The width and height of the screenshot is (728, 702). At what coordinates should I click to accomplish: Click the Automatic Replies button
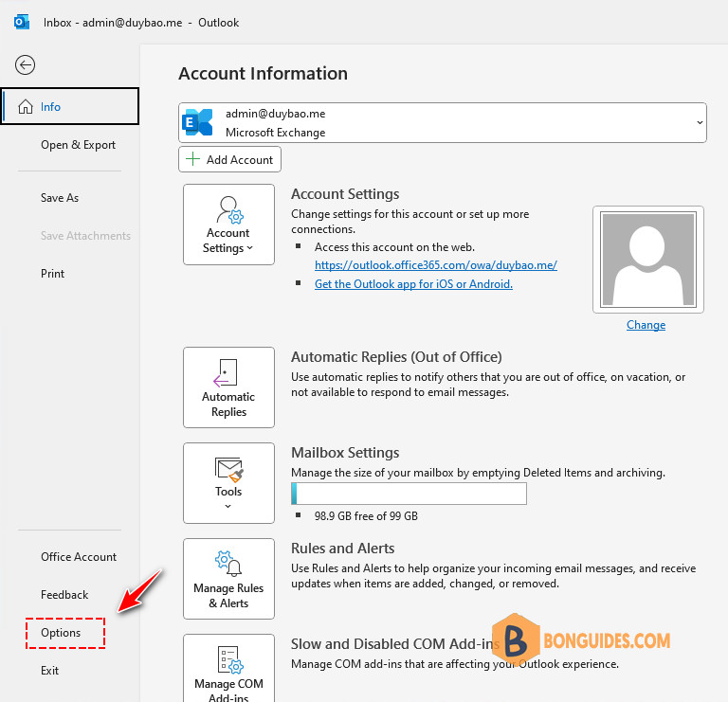point(228,387)
